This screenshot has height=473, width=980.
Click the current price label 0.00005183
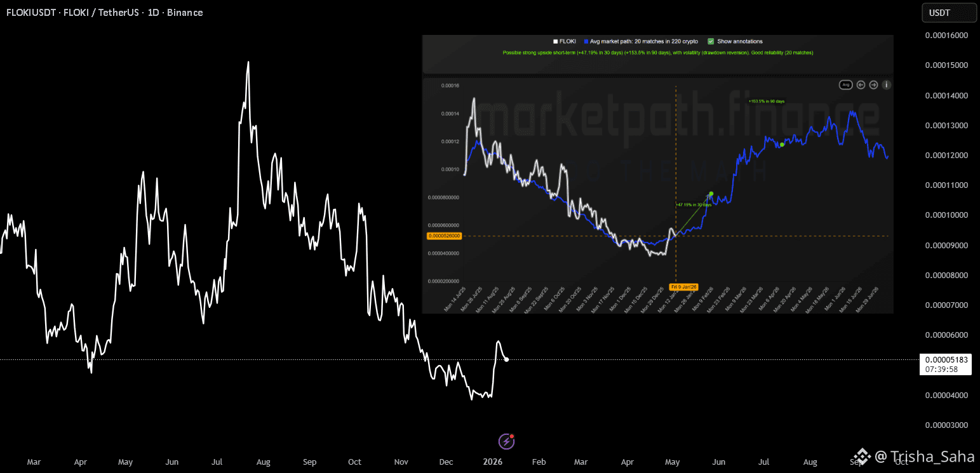click(946, 359)
